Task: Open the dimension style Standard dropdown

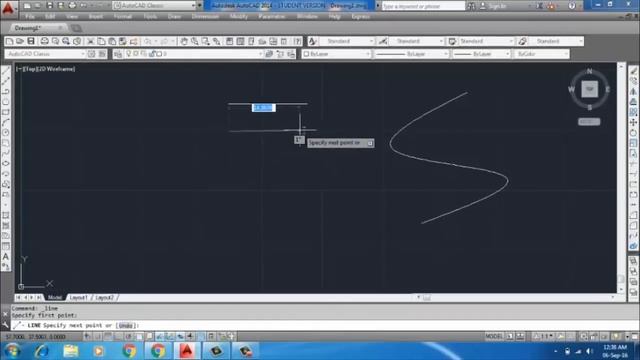Action: click(x=416, y=41)
